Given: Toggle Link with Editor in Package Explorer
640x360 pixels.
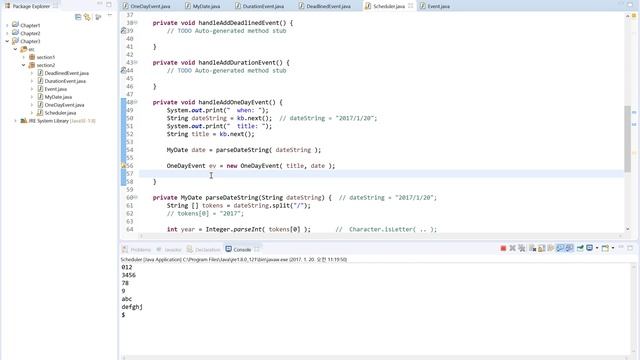Looking at the screenshot, I should pyautogui.click(x=87, y=17).
